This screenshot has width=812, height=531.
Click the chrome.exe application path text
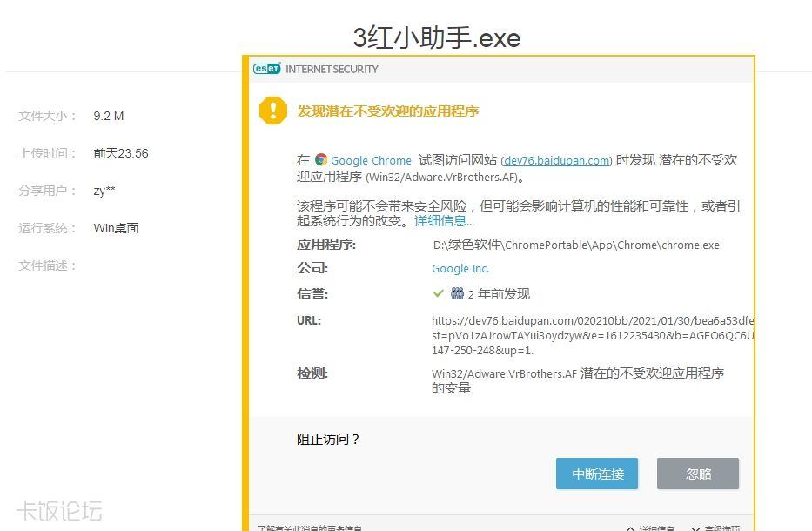click(x=576, y=245)
